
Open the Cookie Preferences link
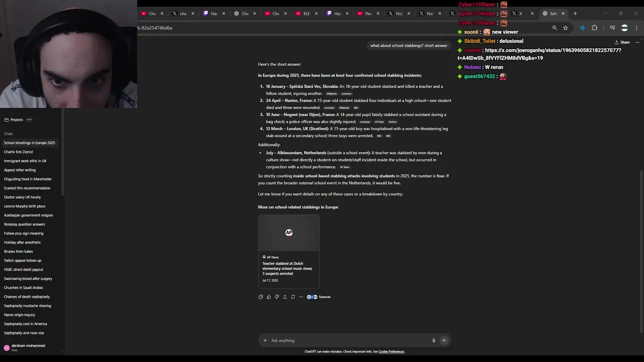(x=391, y=351)
